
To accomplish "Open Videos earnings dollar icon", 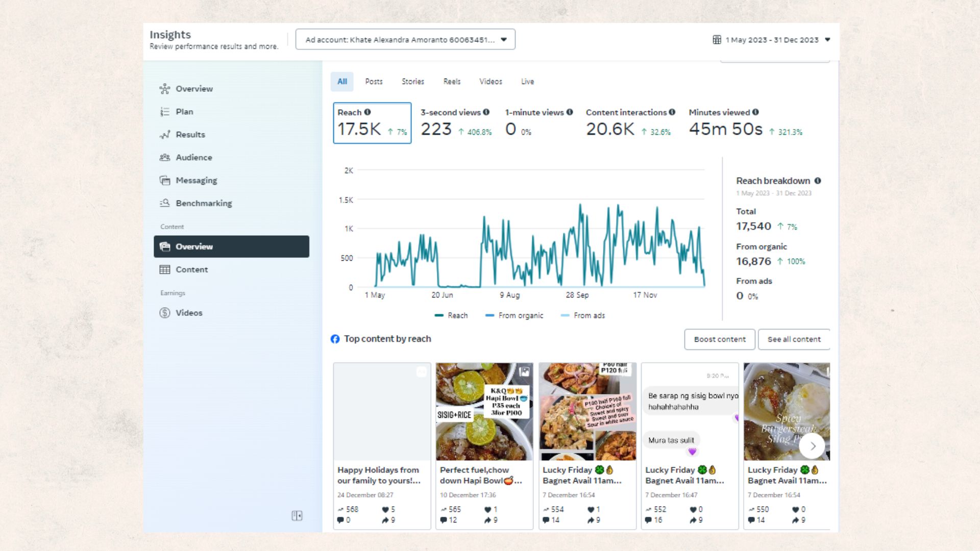I will [x=164, y=313].
